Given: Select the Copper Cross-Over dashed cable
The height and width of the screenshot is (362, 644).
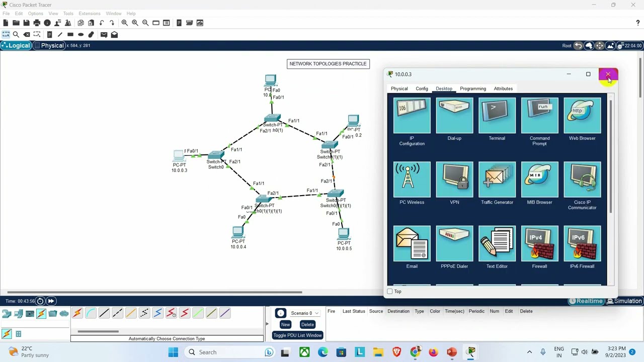Looking at the screenshot, I should point(117,313).
